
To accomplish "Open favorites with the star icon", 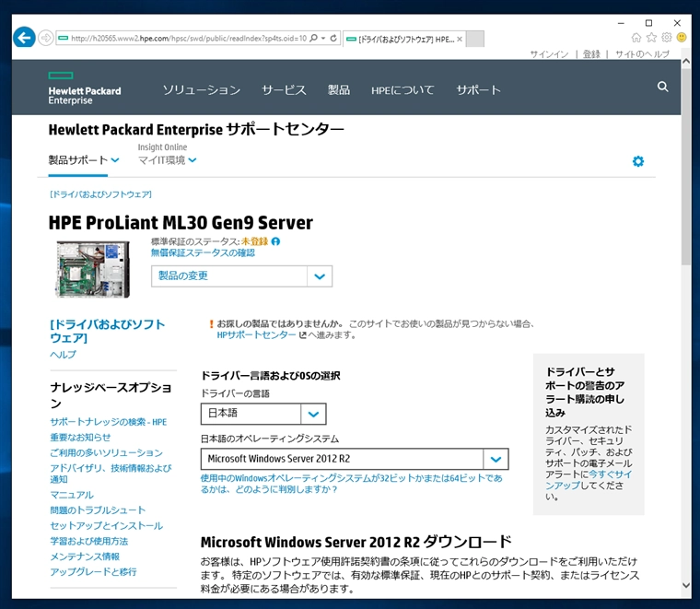I will [x=651, y=38].
